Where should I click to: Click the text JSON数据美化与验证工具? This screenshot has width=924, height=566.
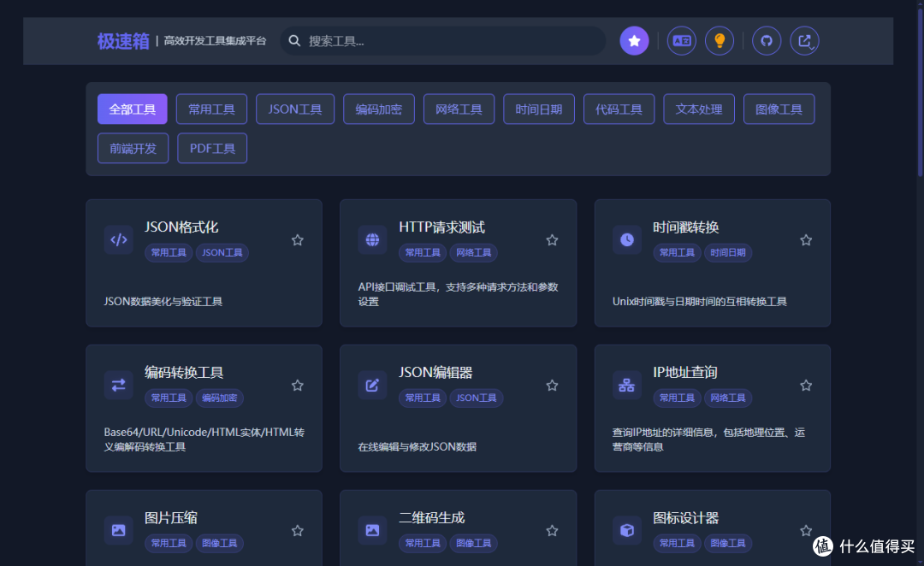click(x=163, y=302)
